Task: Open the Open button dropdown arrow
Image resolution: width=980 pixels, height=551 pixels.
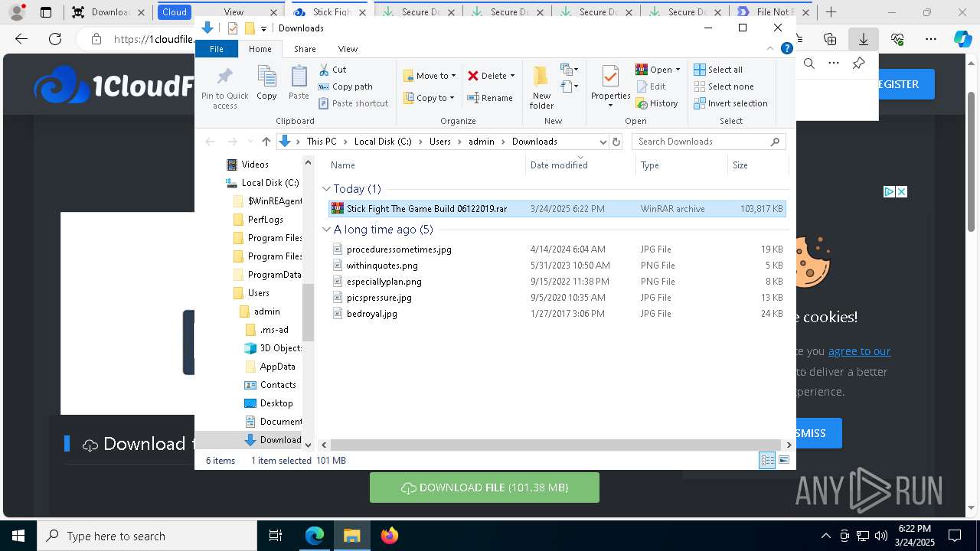Action: 678,70
